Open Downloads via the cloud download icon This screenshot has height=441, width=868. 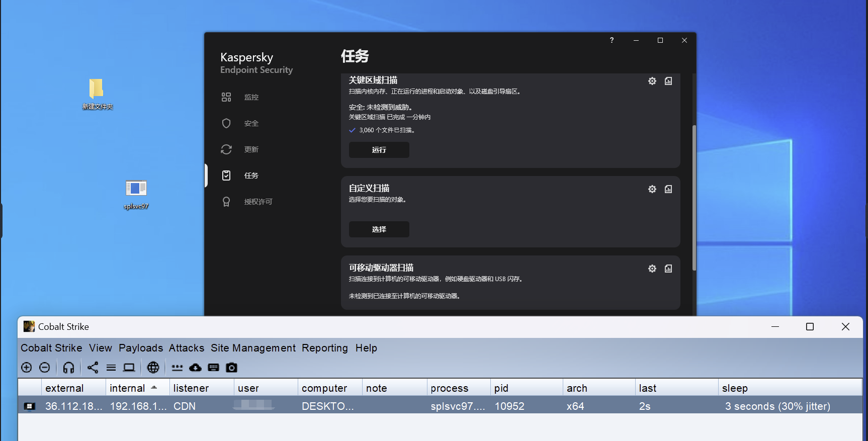pyautogui.click(x=195, y=368)
